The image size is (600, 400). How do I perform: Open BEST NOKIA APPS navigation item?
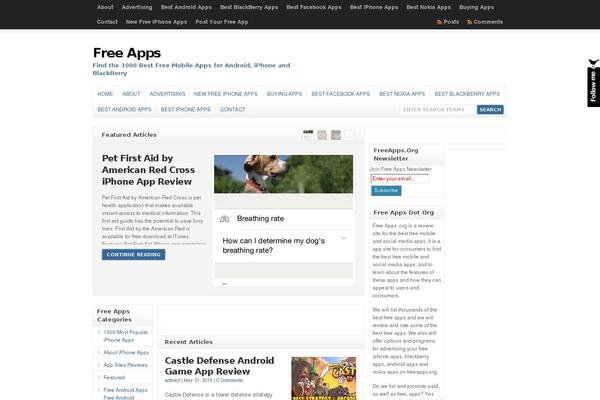click(x=402, y=94)
